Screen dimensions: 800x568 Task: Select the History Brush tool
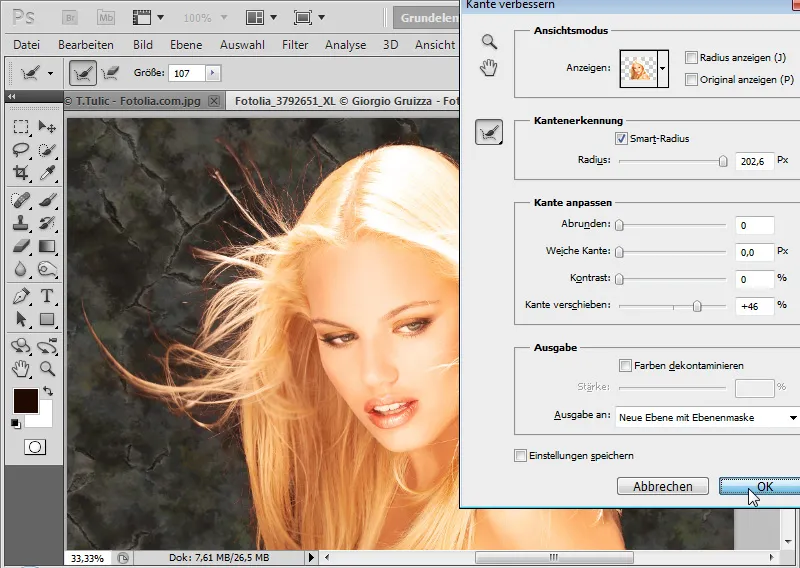point(47,223)
